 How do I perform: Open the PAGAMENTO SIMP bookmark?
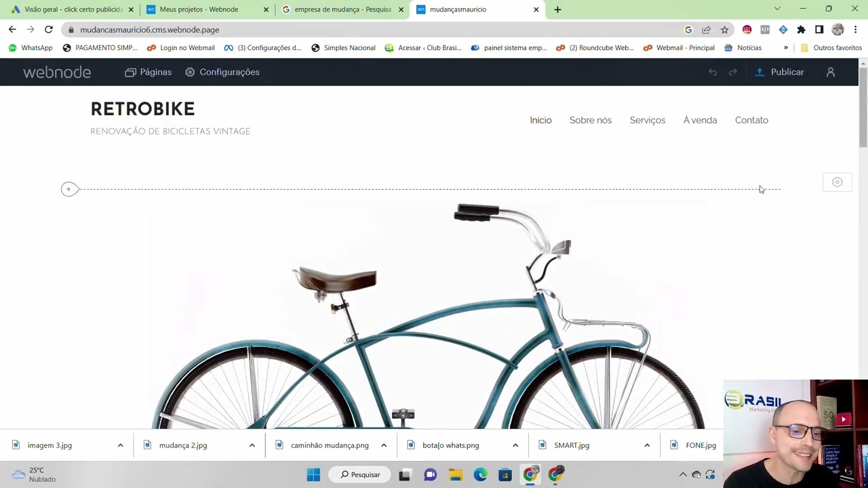[100, 48]
